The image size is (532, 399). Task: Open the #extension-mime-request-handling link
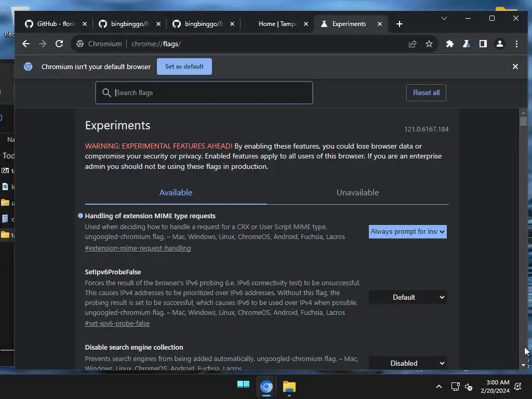[138, 248]
